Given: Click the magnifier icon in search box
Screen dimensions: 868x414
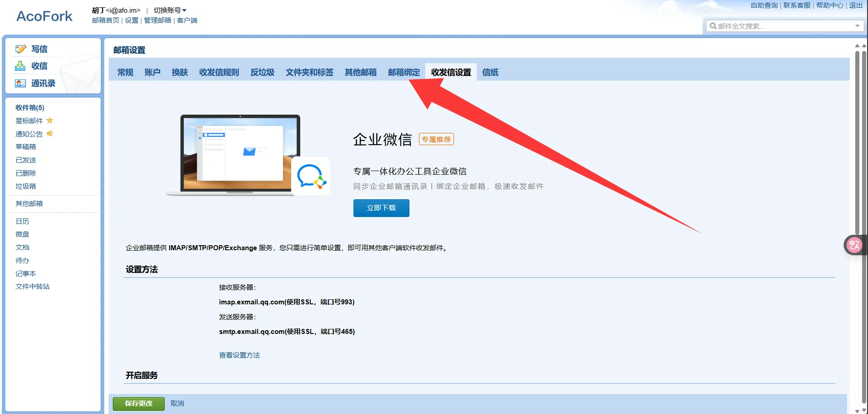Looking at the screenshot, I should 713,26.
